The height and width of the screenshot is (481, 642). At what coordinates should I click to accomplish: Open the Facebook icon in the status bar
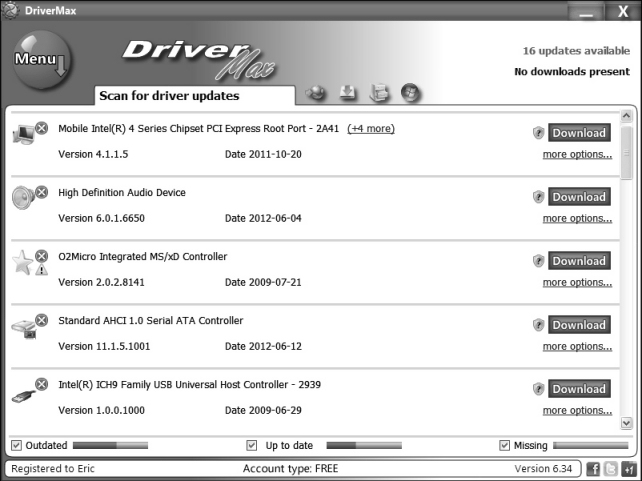coord(593,469)
